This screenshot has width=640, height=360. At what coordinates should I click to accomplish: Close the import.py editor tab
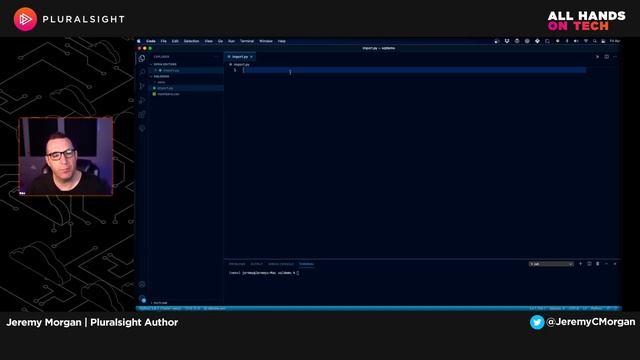(x=251, y=57)
